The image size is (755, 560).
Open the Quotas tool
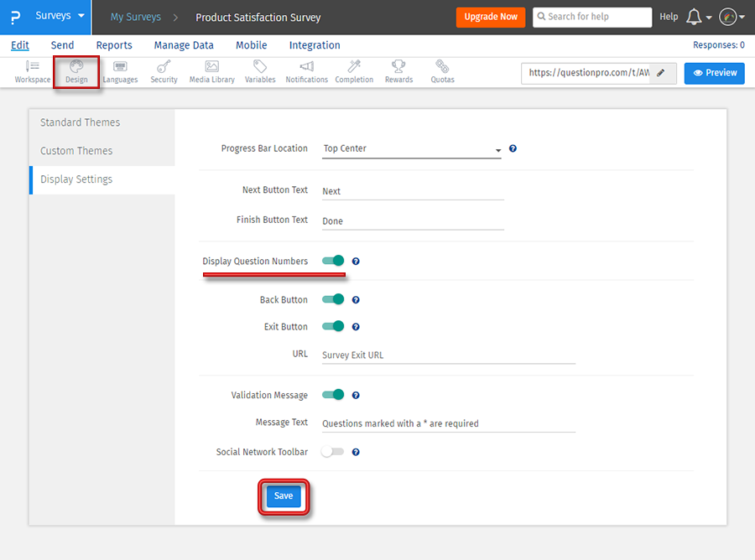(442, 71)
